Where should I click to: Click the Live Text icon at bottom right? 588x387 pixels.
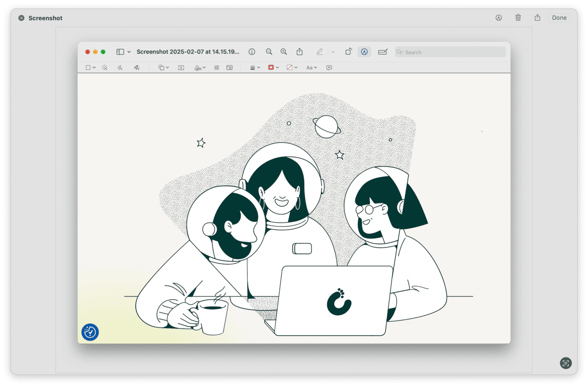click(x=566, y=363)
